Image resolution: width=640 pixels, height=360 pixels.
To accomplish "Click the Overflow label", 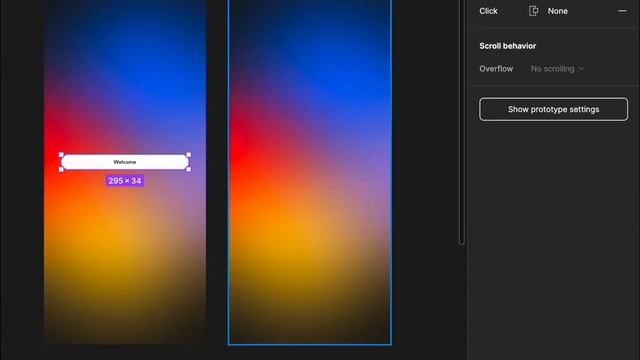I will click(x=496, y=69).
